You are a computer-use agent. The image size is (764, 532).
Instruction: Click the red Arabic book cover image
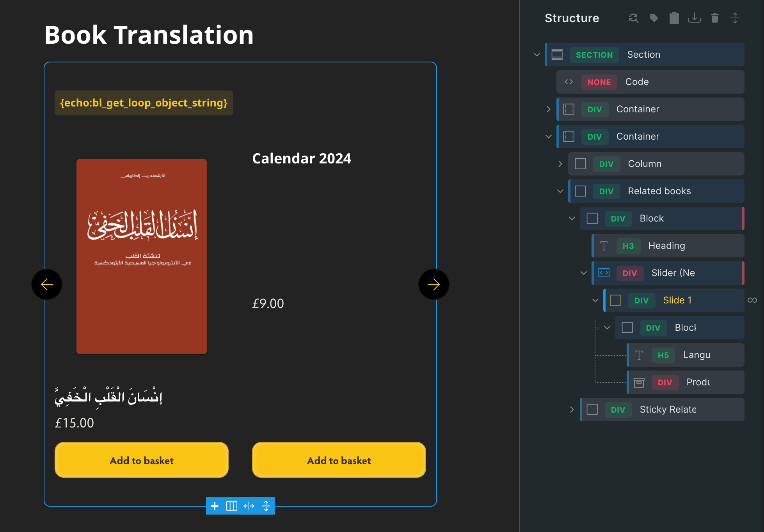point(142,256)
